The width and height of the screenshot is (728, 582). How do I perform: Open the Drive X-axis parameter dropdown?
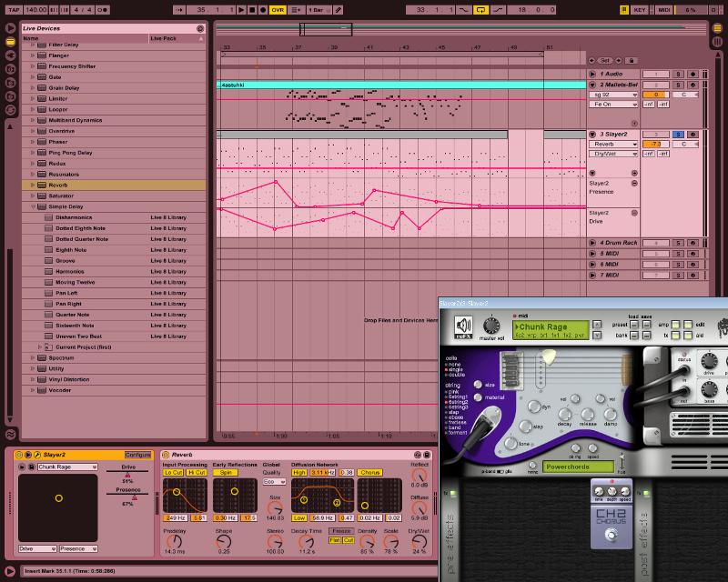tap(37, 549)
